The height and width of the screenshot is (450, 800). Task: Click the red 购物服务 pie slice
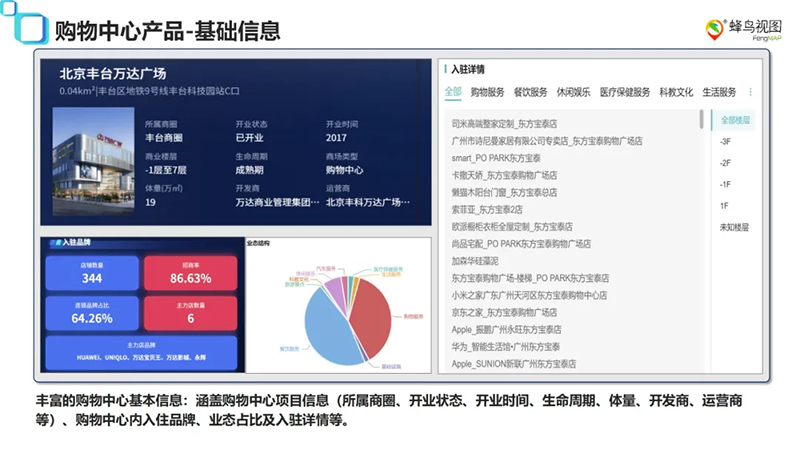372,316
